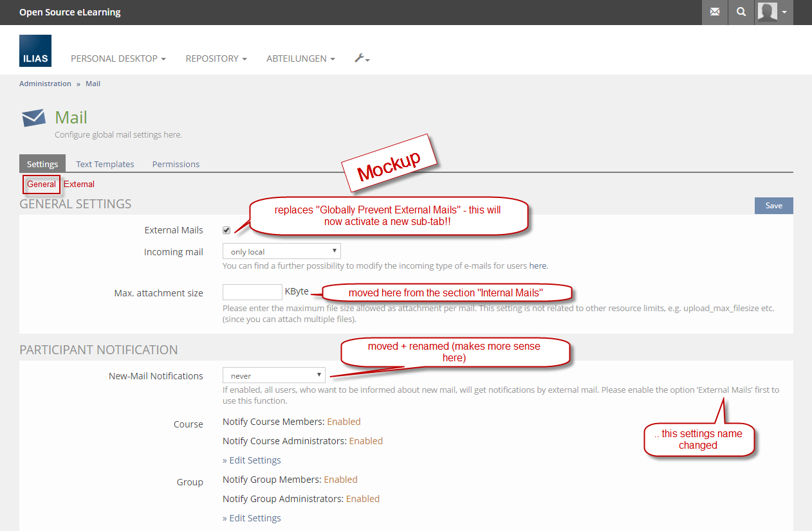812x531 pixels.
Task: Click the Group Edit Settings link
Action: (252, 518)
